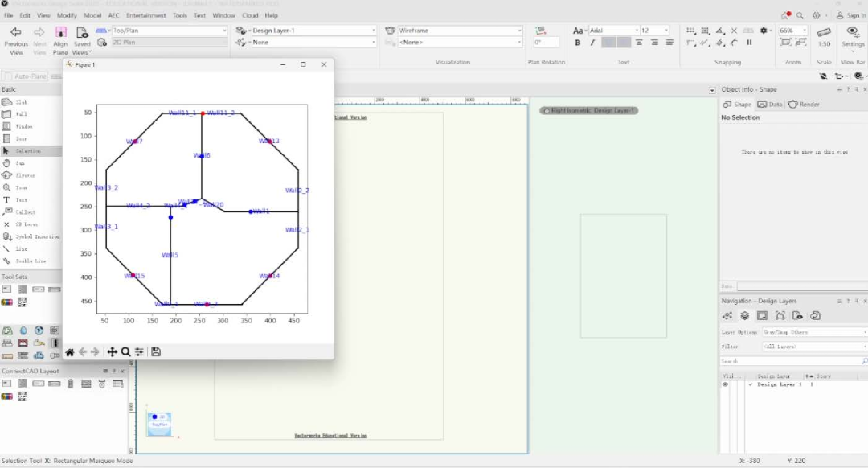This screenshot has width=868, height=468.
Task: Click the figure zoom magnifier icon
Action: 126,352
